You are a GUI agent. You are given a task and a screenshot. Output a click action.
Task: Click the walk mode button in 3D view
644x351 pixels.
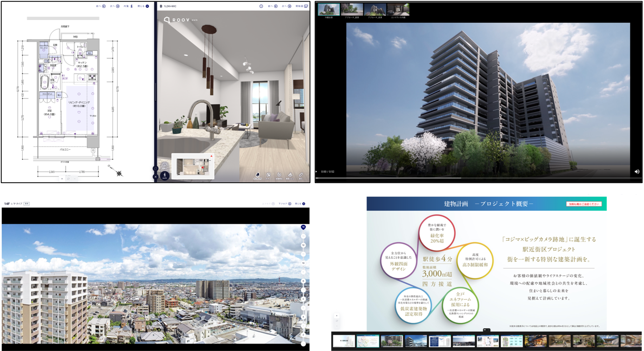[x=165, y=175]
